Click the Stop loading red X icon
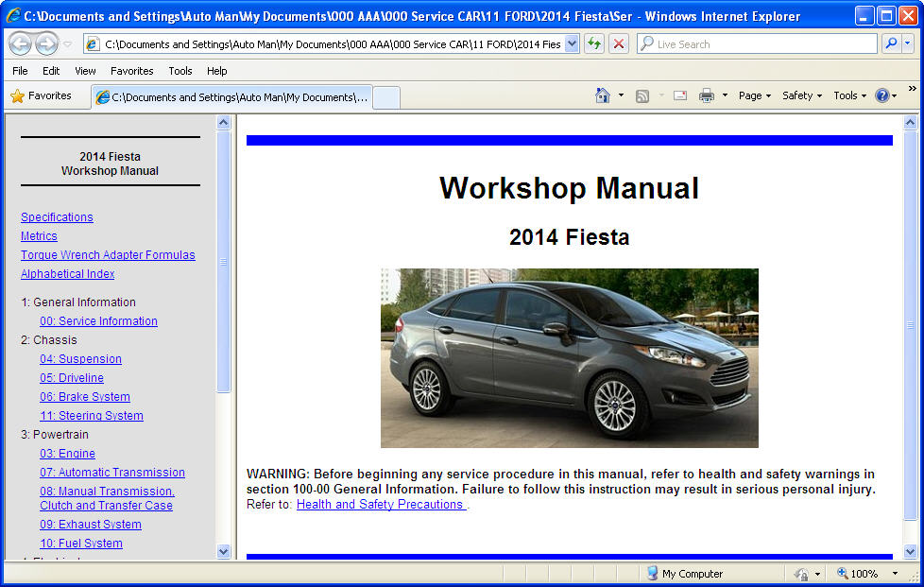This screenshot has width=924, height=587. tap(619, 43)
